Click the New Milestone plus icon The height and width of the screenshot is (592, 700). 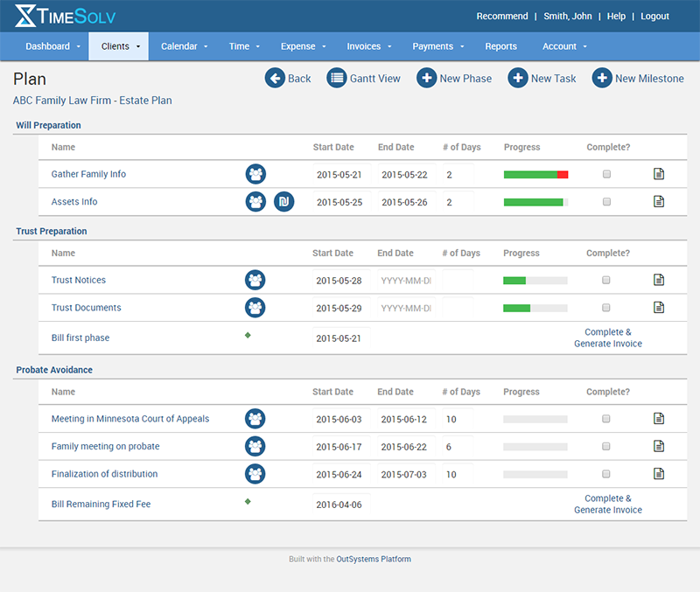pos(602,78)
